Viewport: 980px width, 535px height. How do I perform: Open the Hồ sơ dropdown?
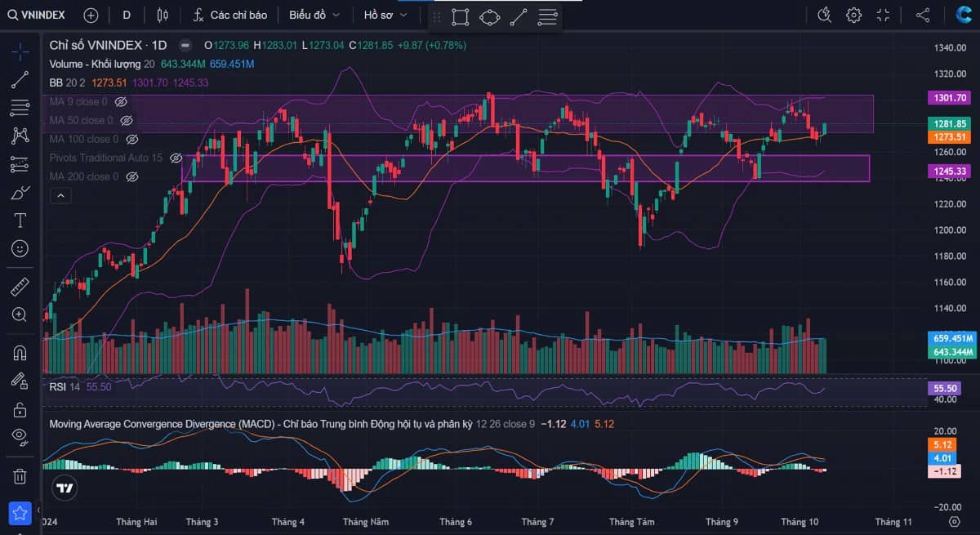click(385, 15)
